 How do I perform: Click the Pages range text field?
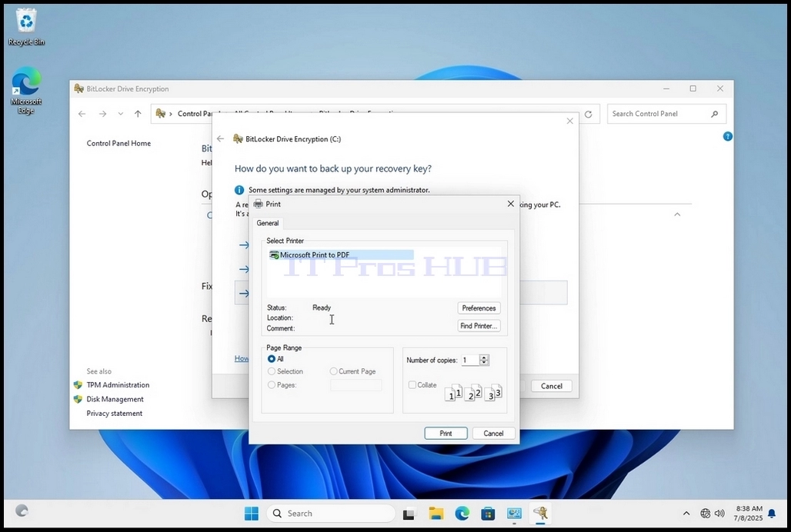[355, 385]
